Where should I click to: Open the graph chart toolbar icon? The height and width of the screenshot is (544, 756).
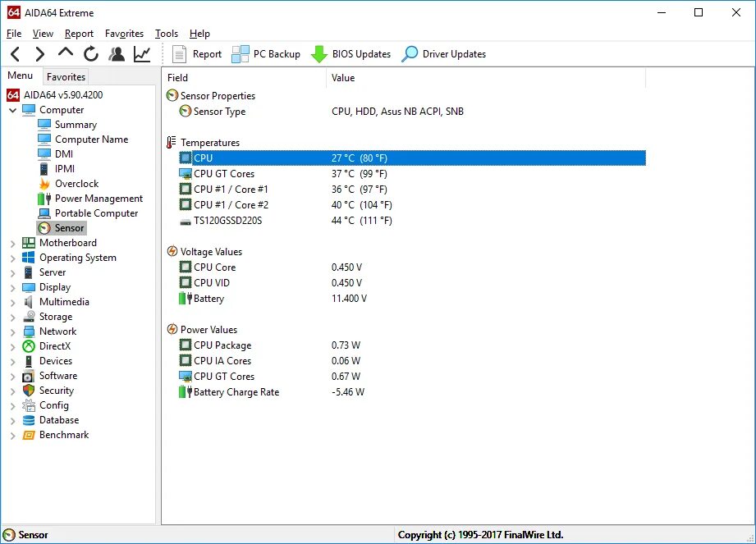pos(142,54)
